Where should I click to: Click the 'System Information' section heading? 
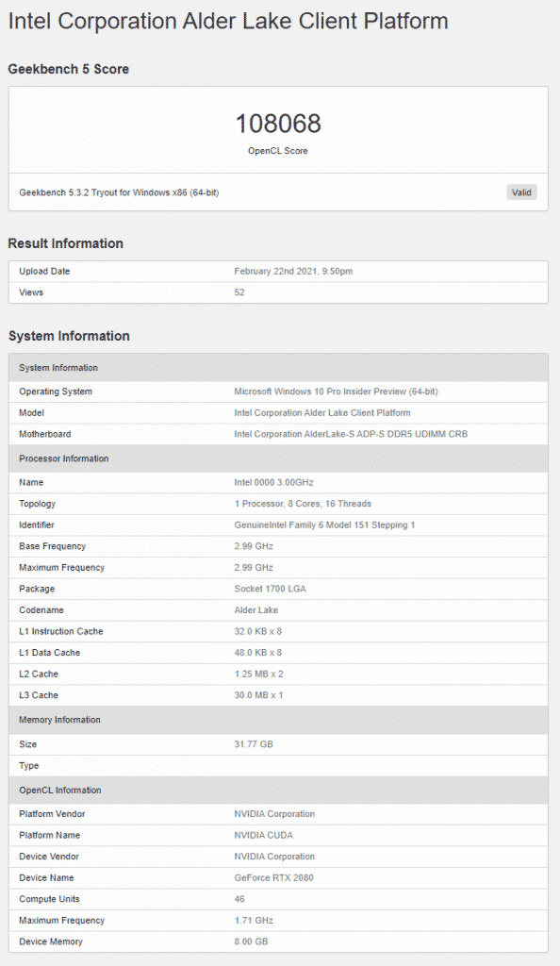point(69,336)
